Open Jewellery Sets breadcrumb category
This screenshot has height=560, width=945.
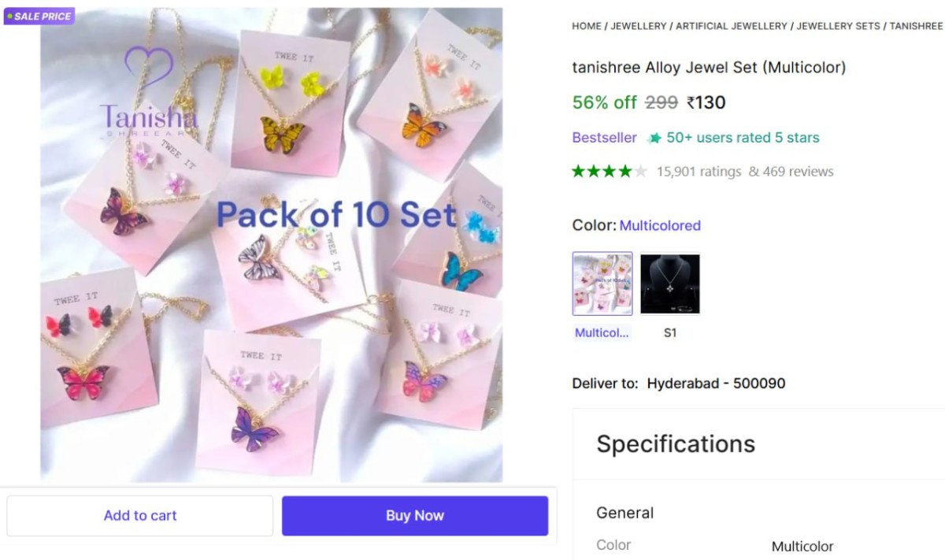[x=838, y=26]
